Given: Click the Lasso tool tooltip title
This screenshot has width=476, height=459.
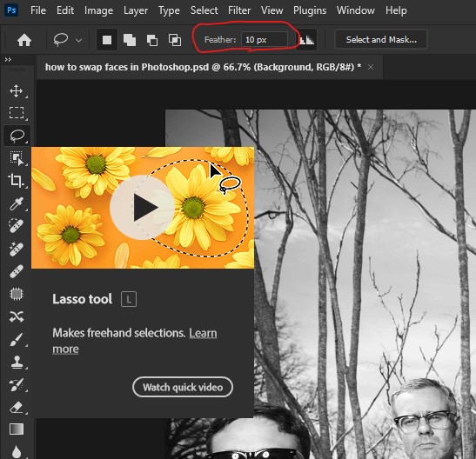Looking at the screenshot, I should [83, 299].
